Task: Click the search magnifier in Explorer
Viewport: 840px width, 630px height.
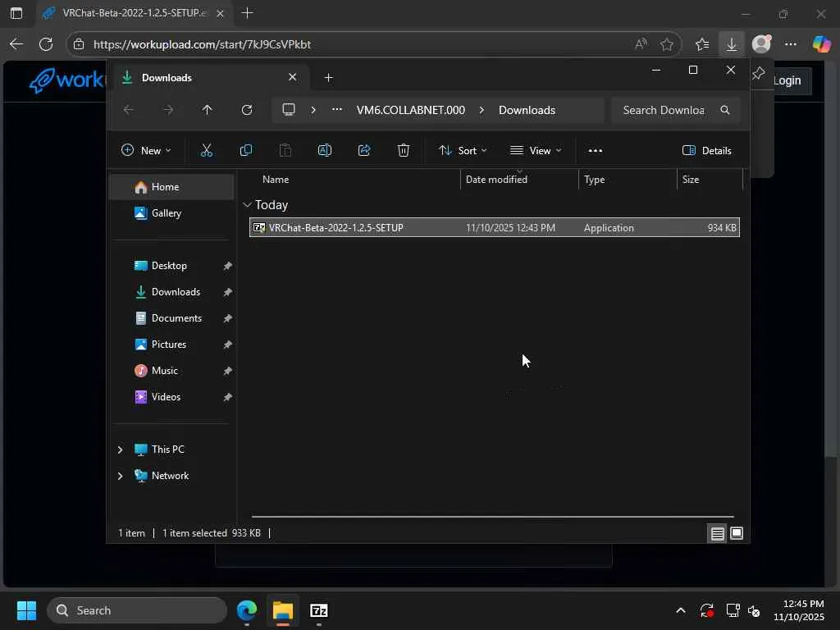Action: click(x=725, y=110)
